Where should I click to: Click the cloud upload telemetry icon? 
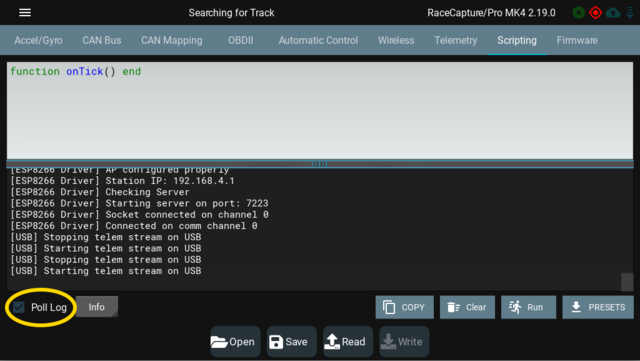[x=613, y=13]
